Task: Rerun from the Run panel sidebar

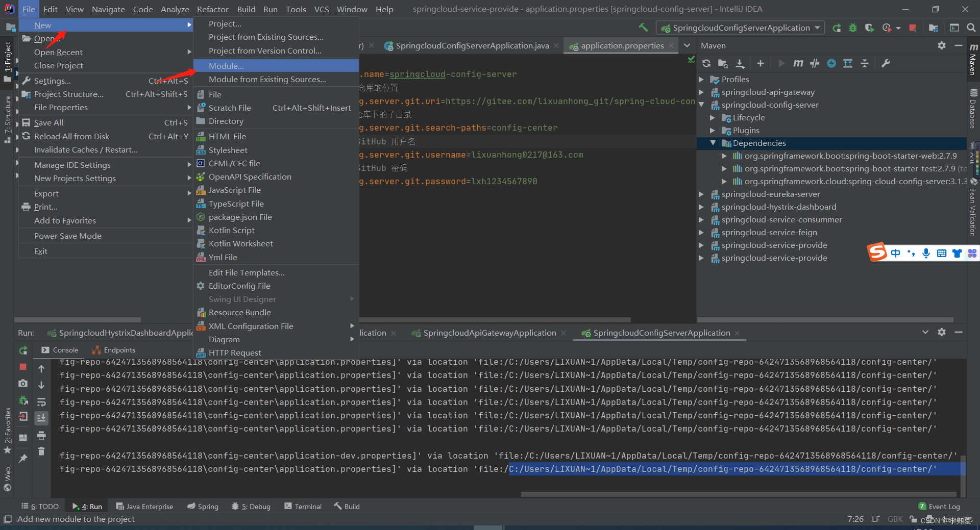Action: tap(23, 350)
